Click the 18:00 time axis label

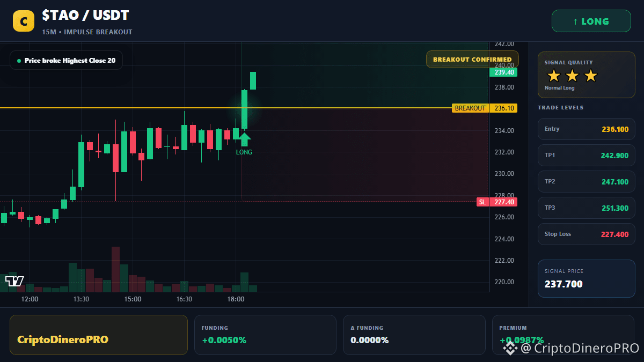[236, 299]
